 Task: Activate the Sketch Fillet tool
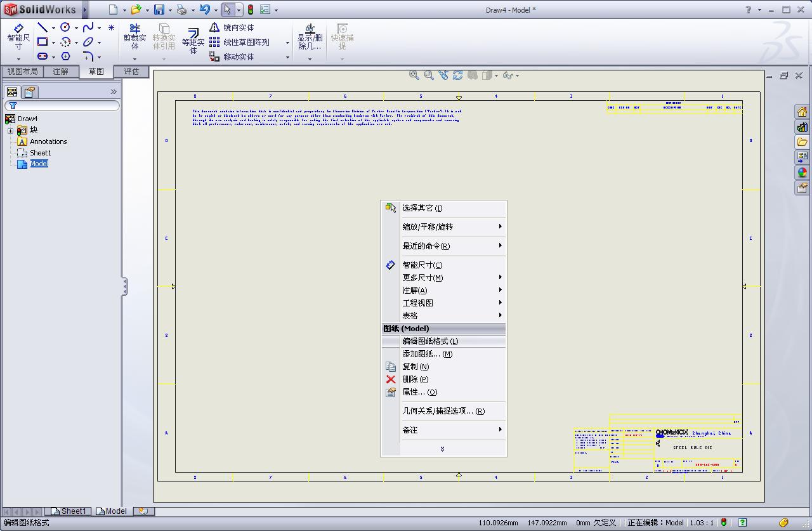(88, 56)
